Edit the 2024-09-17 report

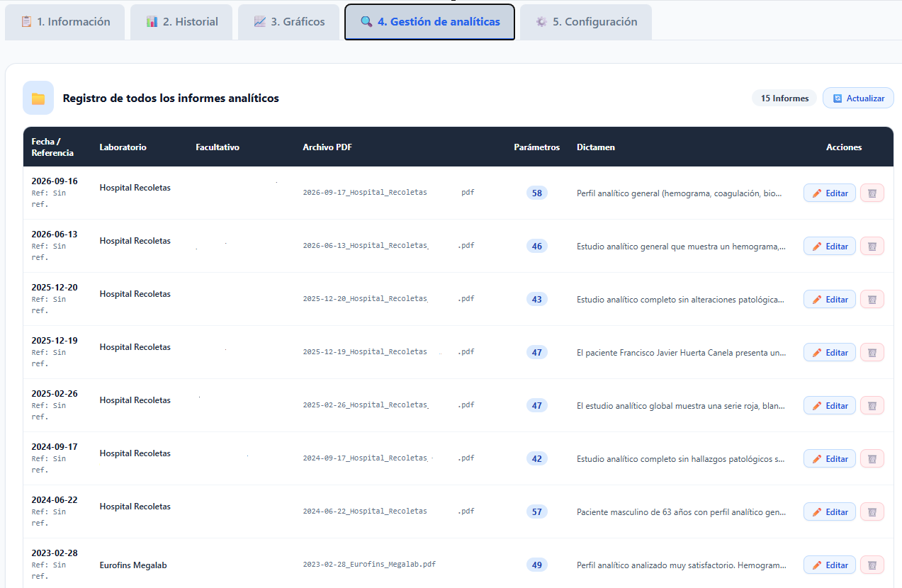[x=830, y=459]
